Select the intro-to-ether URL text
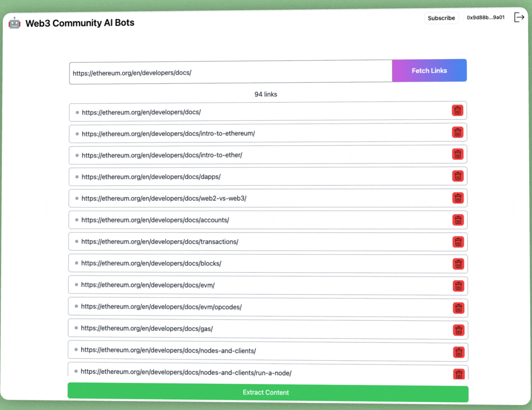This screenshot has height=410, width=532. (162, 155)
